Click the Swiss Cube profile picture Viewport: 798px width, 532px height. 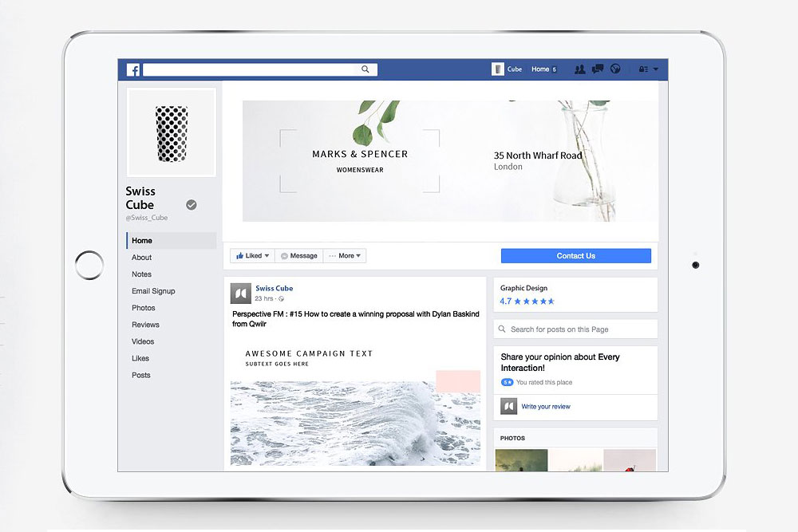click(172, 132)
